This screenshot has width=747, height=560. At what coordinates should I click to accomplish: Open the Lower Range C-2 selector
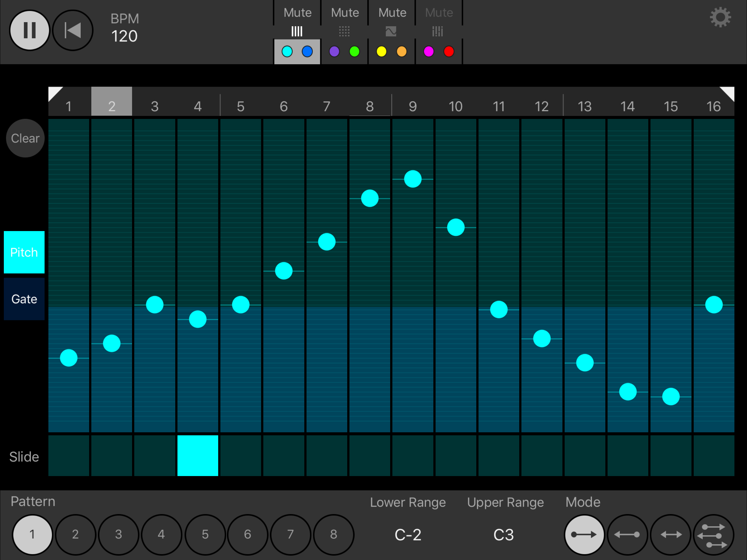pos(408,535)
